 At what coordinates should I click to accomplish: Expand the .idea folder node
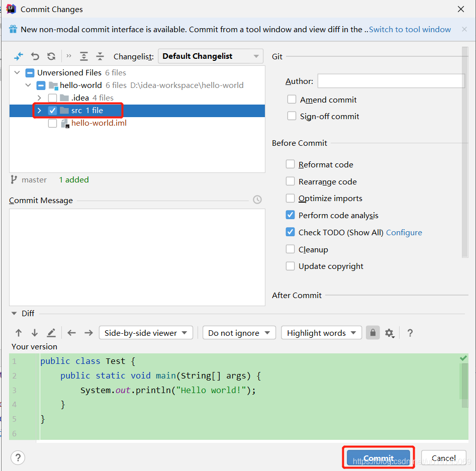coord(39,98)
